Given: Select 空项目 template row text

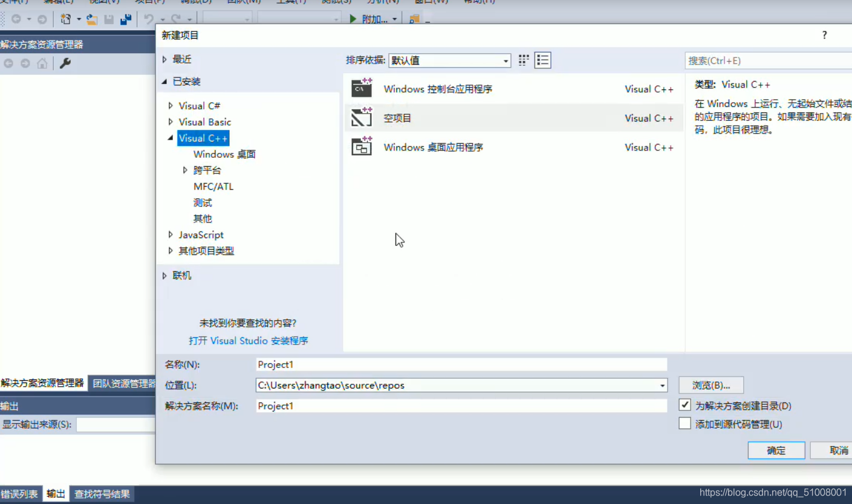Looking at the screenshot, I should pos(397,118).
